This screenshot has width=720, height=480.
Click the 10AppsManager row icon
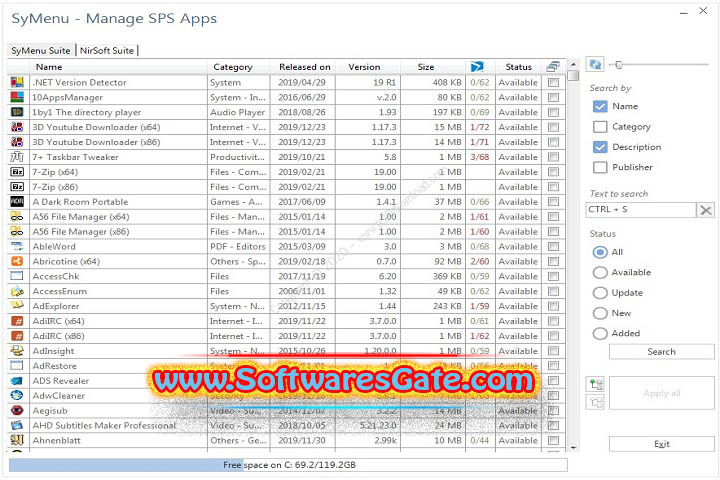tap(17, 97)
